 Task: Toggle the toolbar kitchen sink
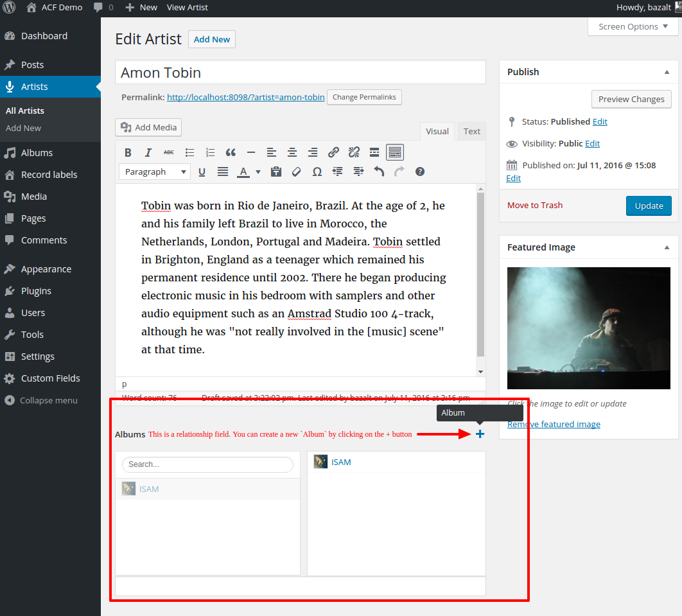(x=395, y=153)
